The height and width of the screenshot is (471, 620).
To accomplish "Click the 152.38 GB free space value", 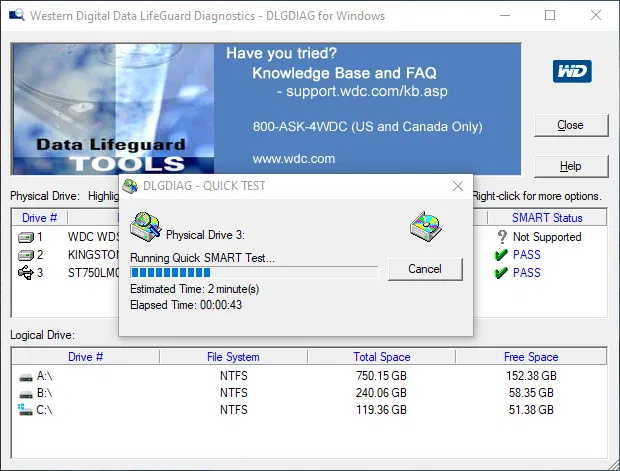I will pos(531,376).
